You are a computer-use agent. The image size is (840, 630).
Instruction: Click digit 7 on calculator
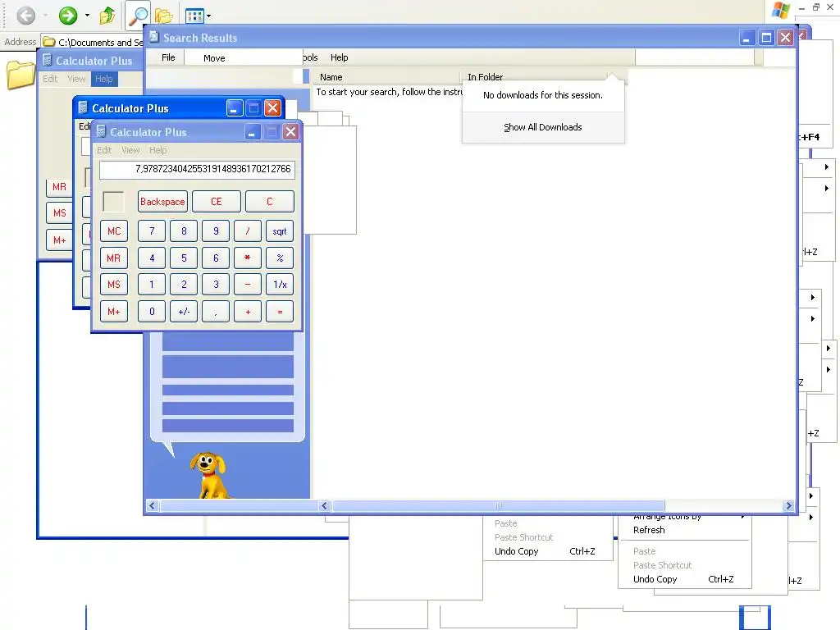click(x=152, y=231)
